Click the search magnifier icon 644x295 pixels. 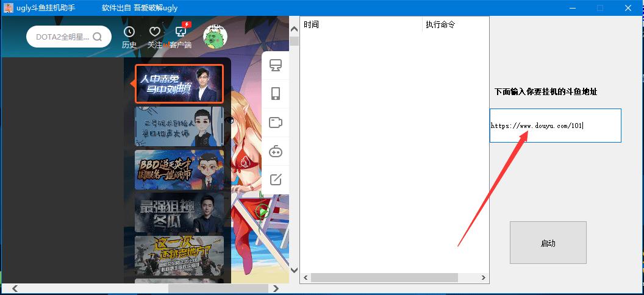click(x=98, y=37)
